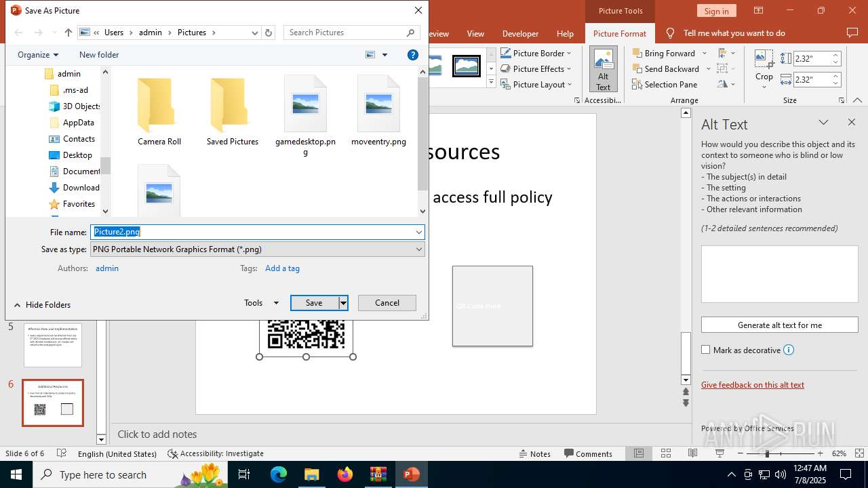
Task: Open Alt Text pane options chevron
Action: click(823, 123)
